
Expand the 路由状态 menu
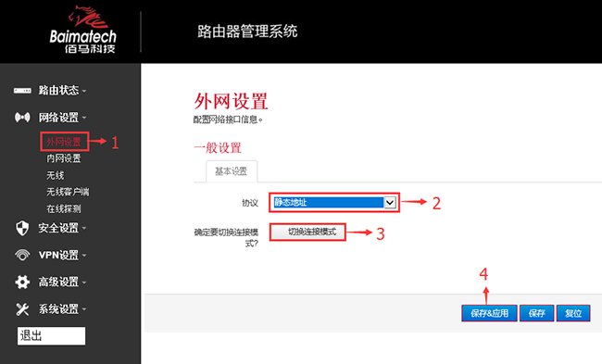62,91
